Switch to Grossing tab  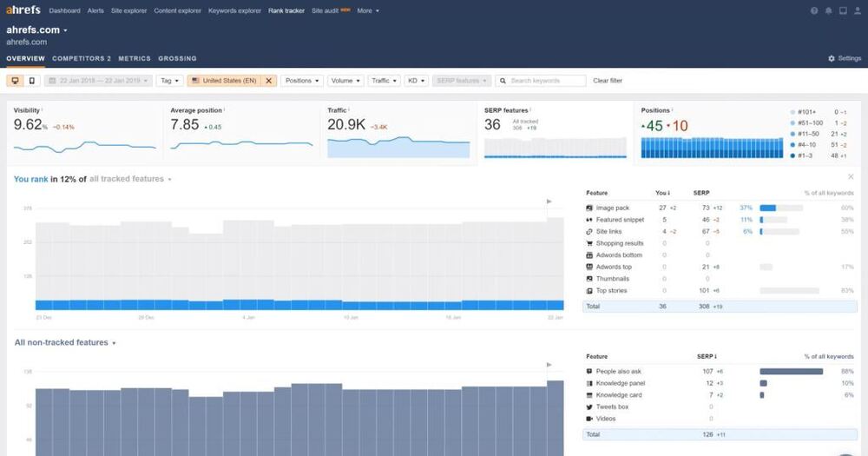[x=177, y=58]
